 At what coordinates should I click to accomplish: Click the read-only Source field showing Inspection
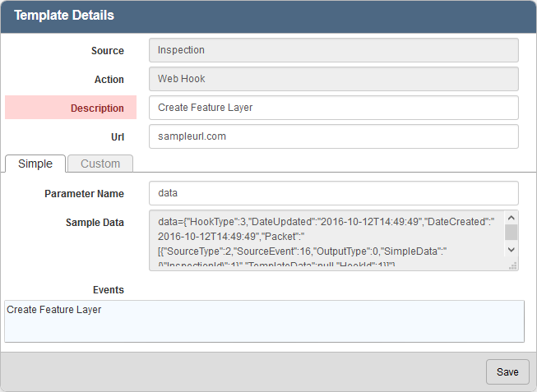tap(333, 50)
